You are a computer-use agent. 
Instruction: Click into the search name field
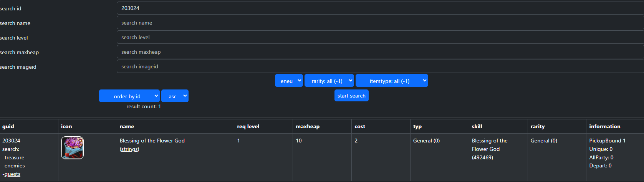[x=380, y=23]
